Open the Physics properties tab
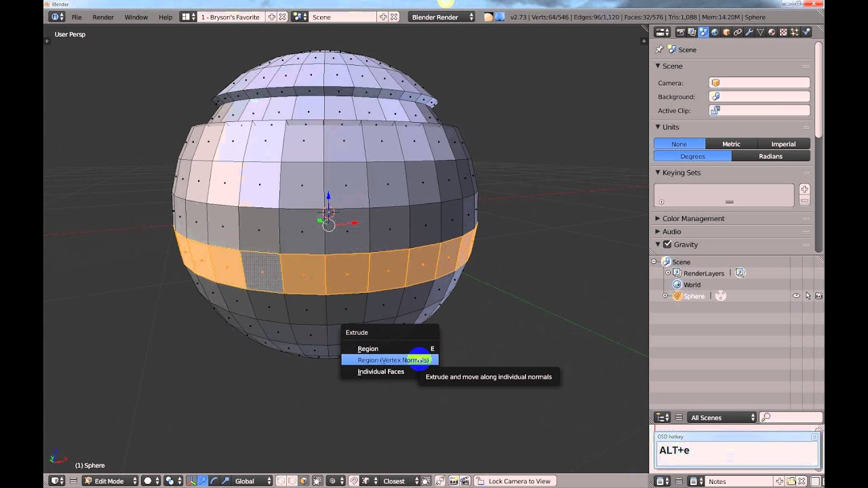This screenshot has height=488, width=868. click(x=806, y=32)
